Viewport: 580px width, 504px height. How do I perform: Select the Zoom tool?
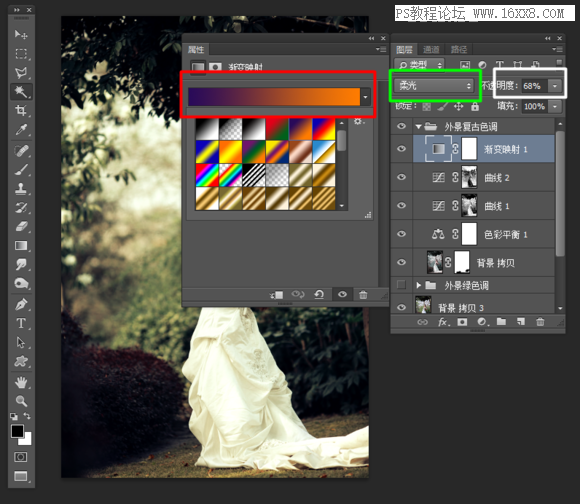coord(21,401)
